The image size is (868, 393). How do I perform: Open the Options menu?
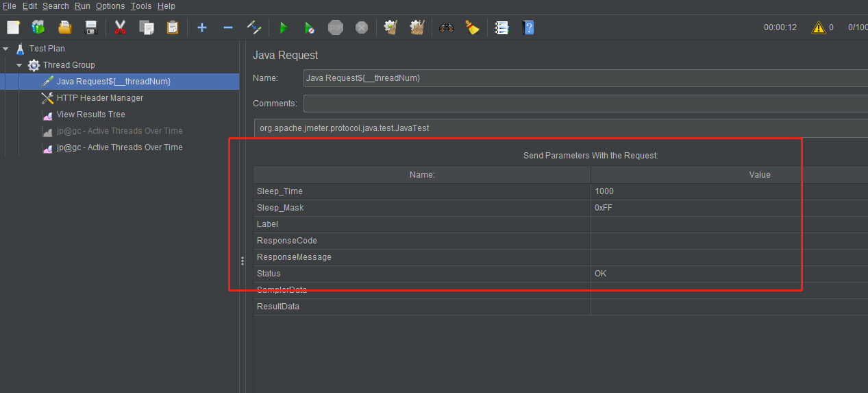pos(110,6)
